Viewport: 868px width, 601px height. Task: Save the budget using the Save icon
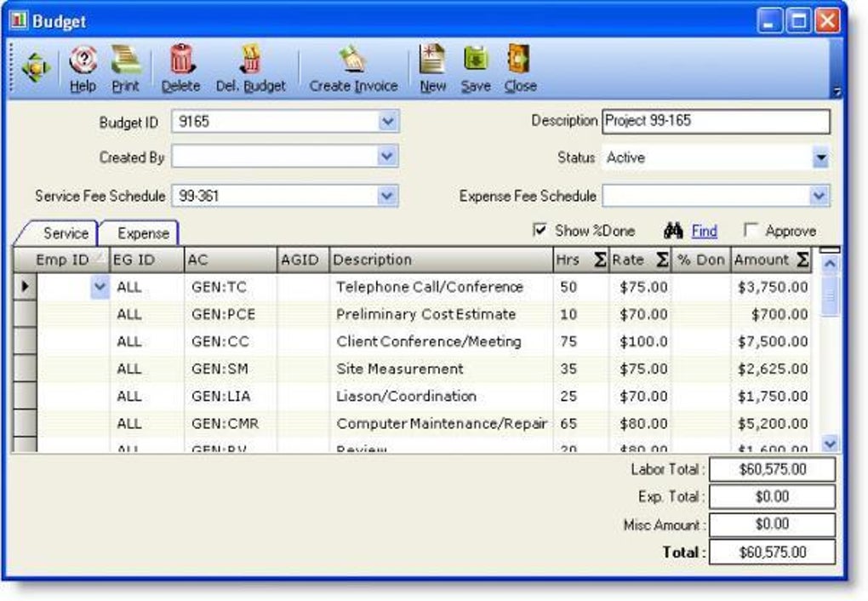(475, 68)
